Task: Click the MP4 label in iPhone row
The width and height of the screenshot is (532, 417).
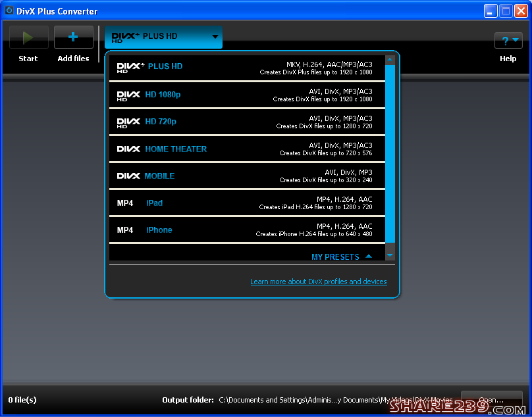Action: coord(125,230)
